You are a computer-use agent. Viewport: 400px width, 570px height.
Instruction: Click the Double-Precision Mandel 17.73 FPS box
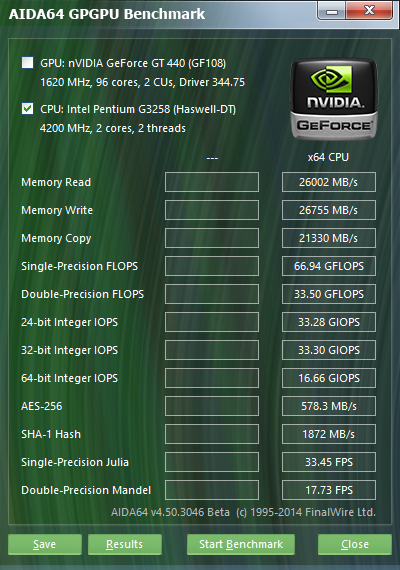point(329,490)
